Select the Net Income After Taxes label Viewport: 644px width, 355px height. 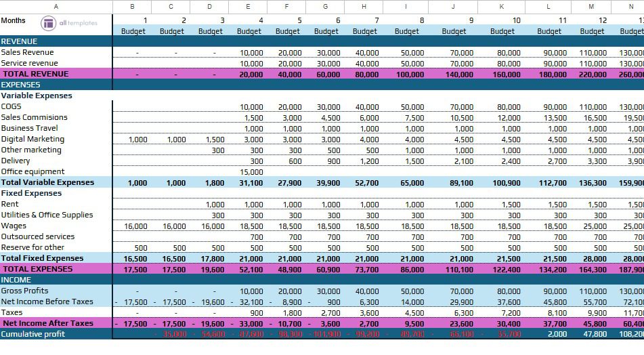coord(47,323)
